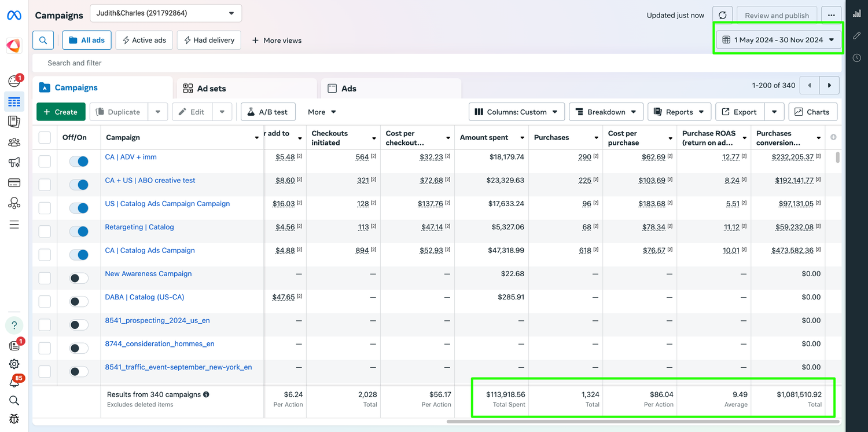Click the info icon beside Results from 340 campaigns

[206, 394]
